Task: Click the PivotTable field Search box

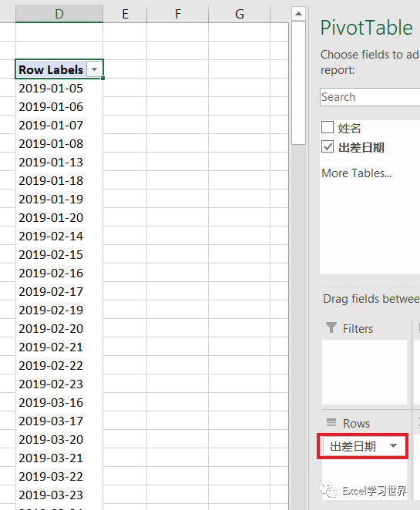Action: [370, 97]
